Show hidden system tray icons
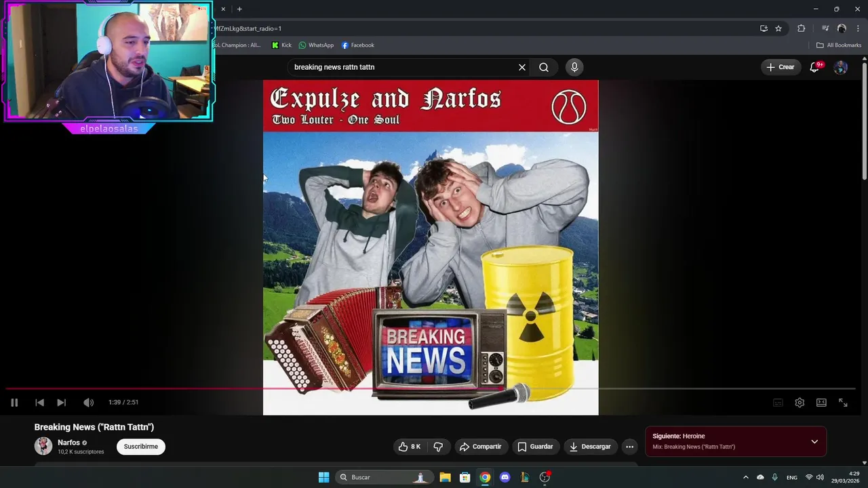Screen dimensions: 868x488 click(746, 477)
